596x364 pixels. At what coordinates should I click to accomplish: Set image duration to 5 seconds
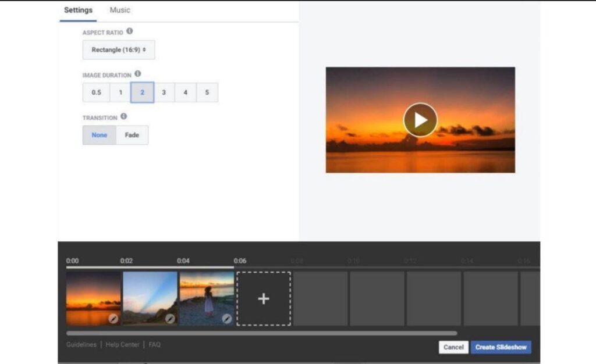tap(207, 92)
